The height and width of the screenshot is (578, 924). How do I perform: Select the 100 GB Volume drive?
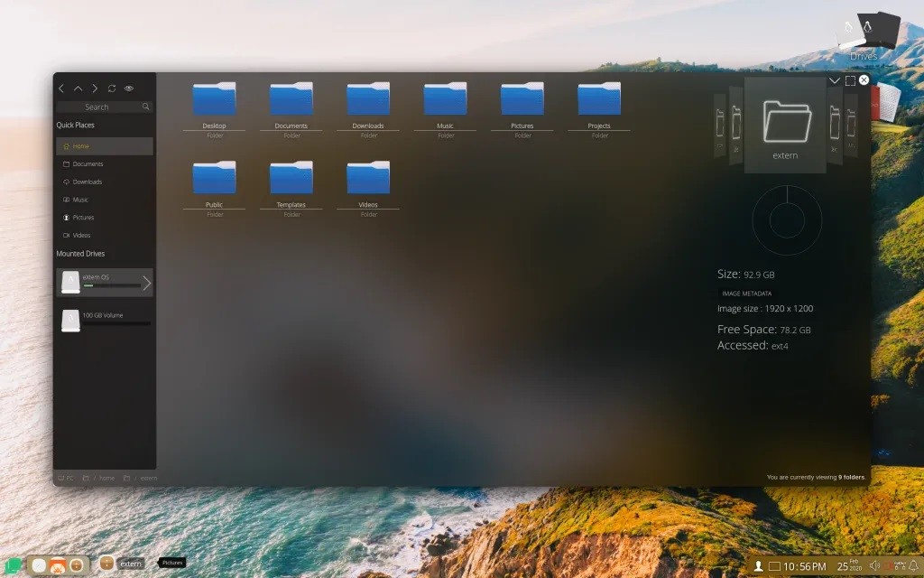pyautogui.click(x=105, y=321)
